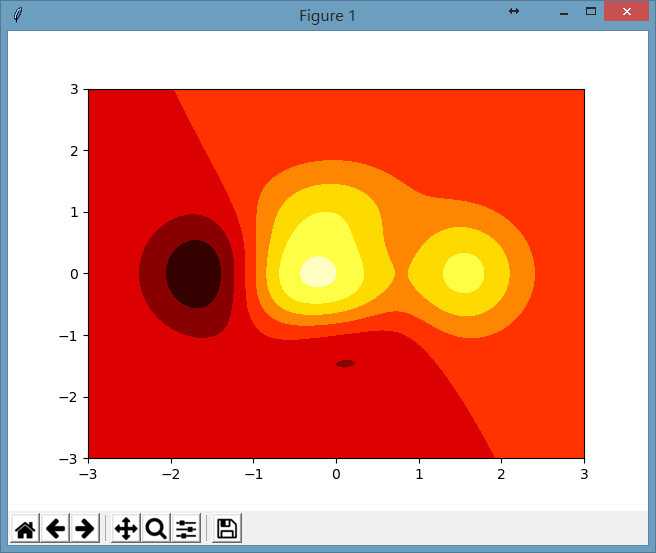Click the y-axis tick label −2
656x553 pixels.
[68, 397]
